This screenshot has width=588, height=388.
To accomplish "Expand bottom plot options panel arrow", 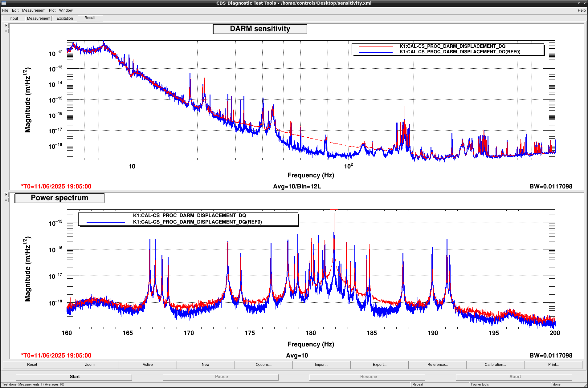I will pos(6,195).
